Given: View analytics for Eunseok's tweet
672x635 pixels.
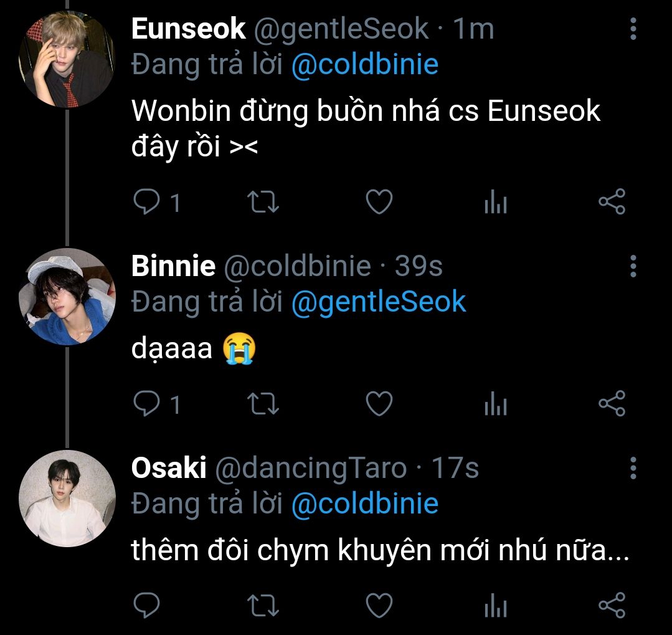Looking at the screenshot, I should pyautogui.click(x=496, y=203).
